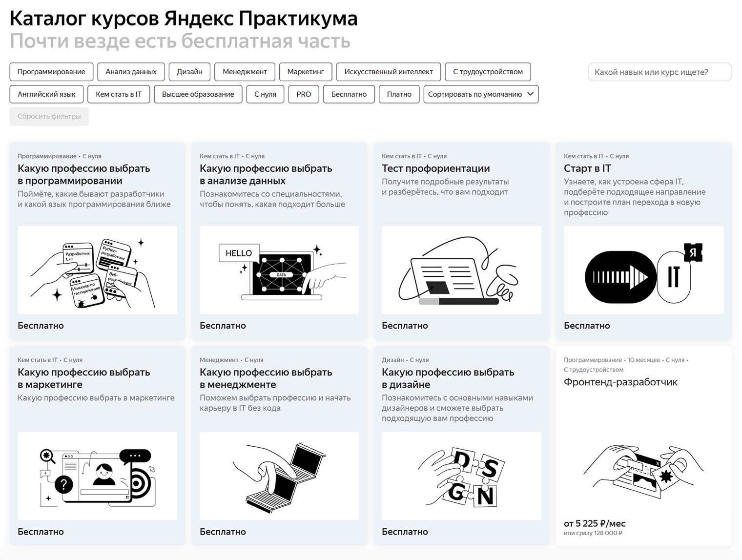Screen dimensions: 742x560
Task: Toggle the Английский язык filter chip
Action: pos(46,94)
